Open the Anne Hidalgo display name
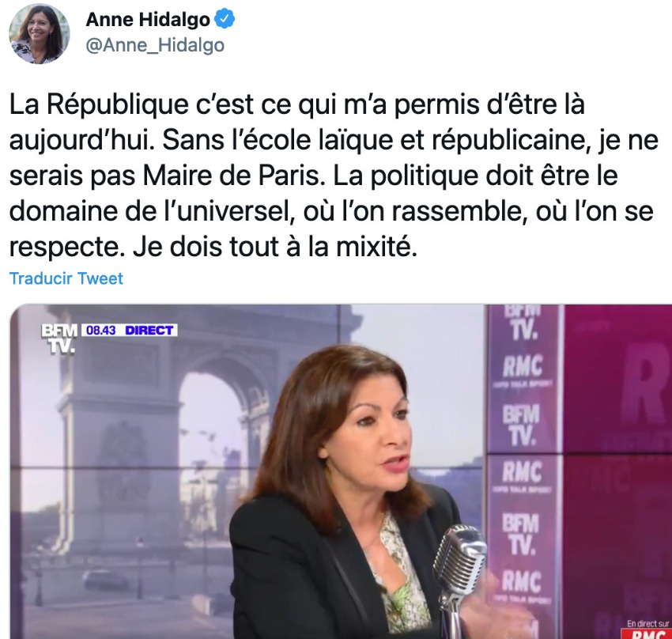Viewport: 672px width, 639px height. click(148, 20)
